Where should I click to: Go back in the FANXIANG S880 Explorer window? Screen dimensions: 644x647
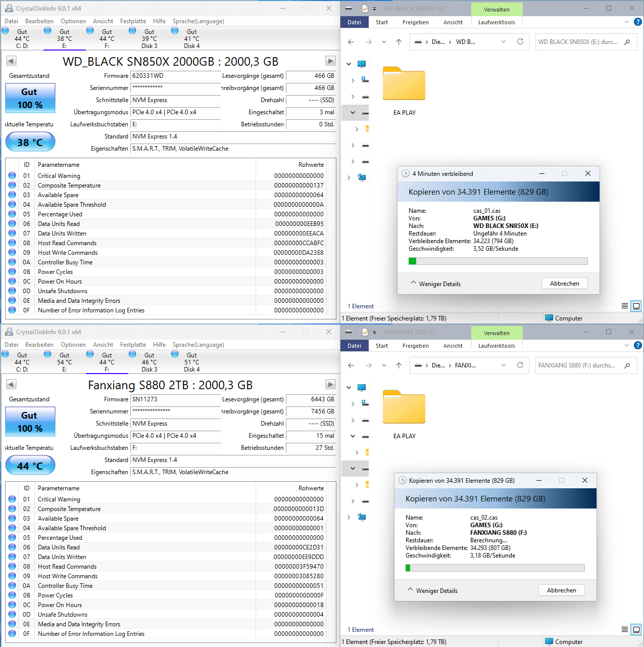coord(351,365)
